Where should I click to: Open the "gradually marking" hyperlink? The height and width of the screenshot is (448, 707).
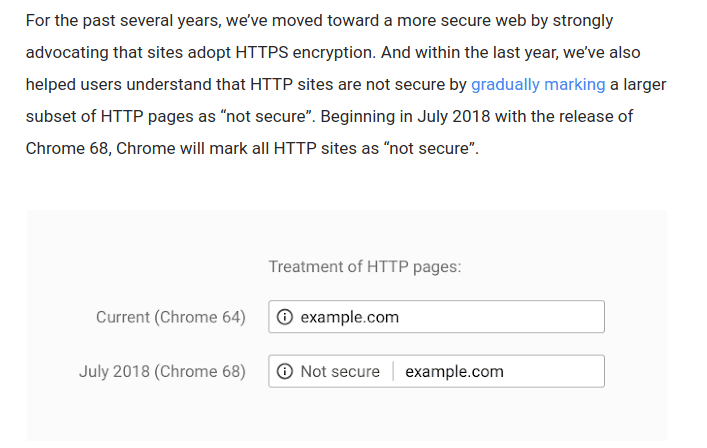(537, 84)
